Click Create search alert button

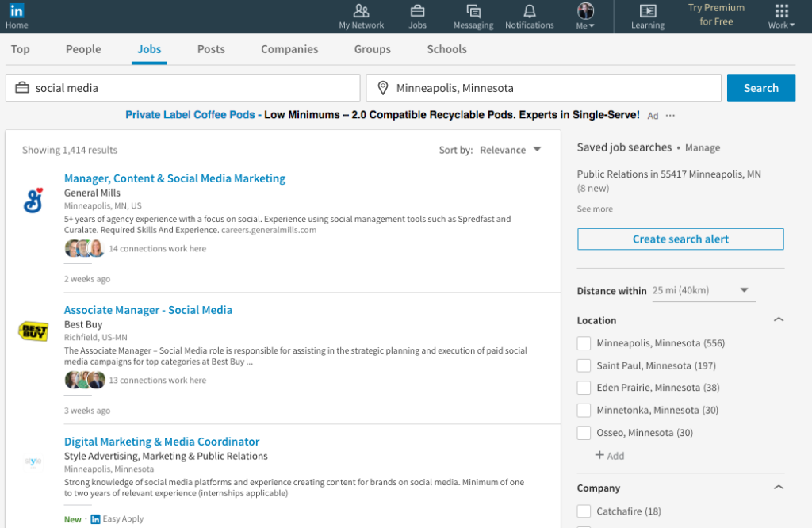680,239
